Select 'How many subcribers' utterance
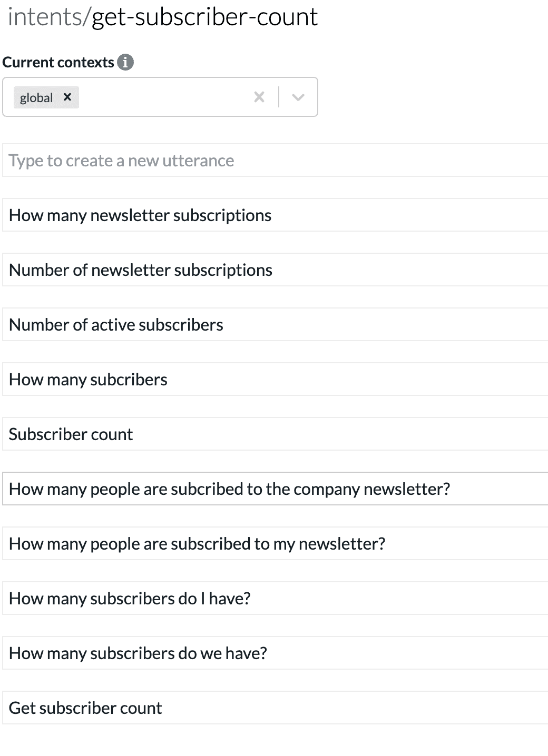Viewport: 548px width, 756px height. tap(276, 379)
